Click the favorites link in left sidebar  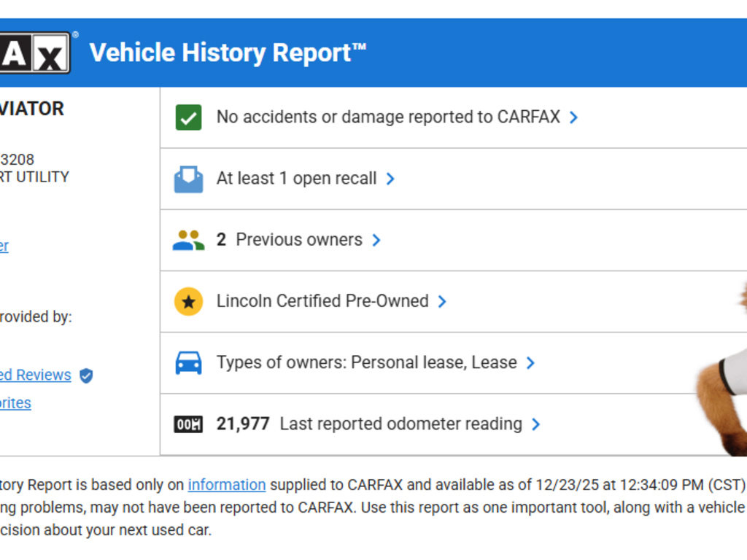(x=15, y=403)
